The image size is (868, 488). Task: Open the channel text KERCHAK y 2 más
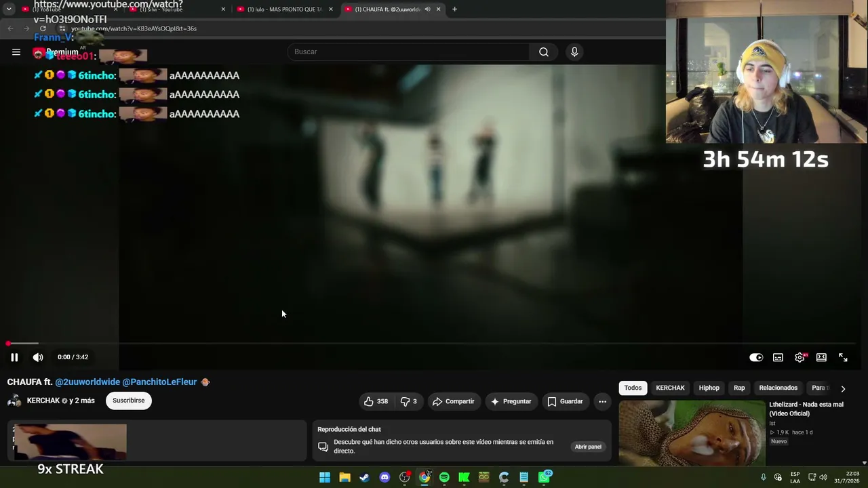pos(60,401)
